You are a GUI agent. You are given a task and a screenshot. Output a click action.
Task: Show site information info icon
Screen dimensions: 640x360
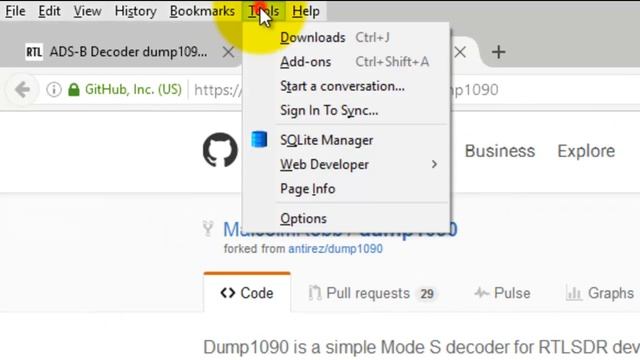[53, 89]
